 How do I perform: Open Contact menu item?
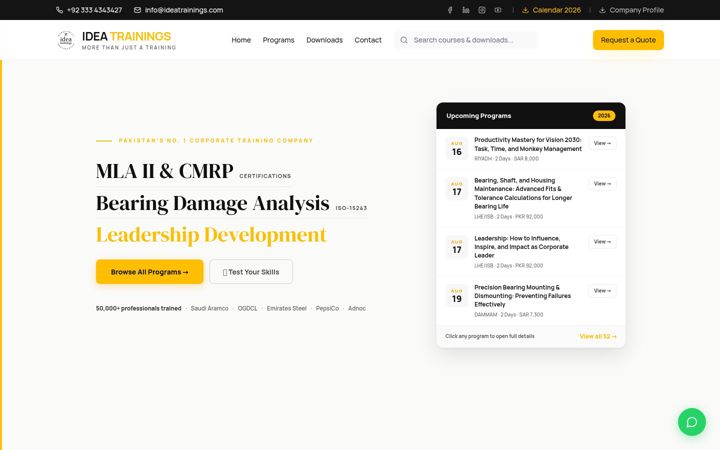pyautogui.click(x=368, y=40)
